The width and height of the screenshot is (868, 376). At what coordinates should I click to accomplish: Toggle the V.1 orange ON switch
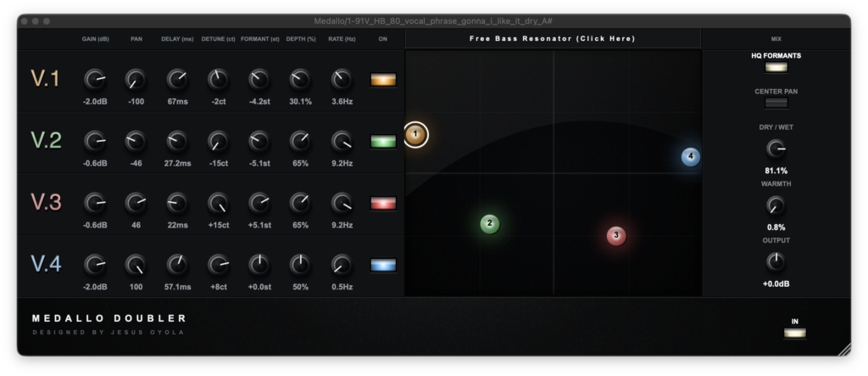(383, 80)
